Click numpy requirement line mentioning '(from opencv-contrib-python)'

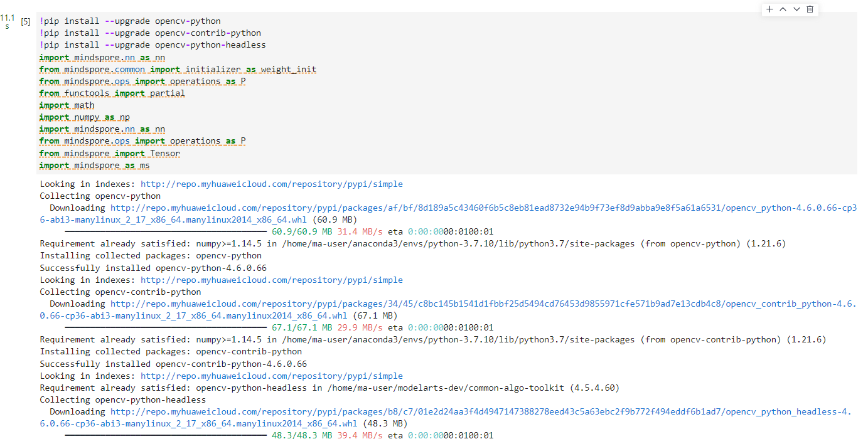pos(433,340)
